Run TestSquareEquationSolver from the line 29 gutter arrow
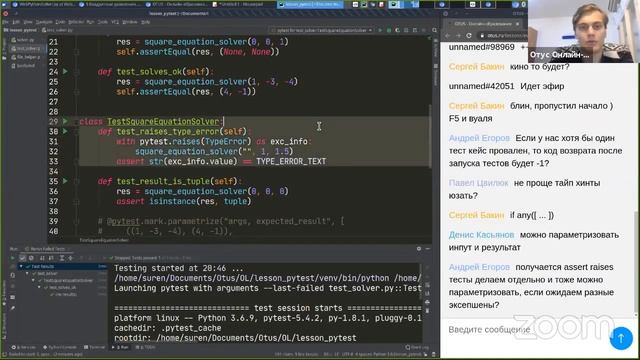The height and width of the screenshot is (360, 640). click(x=65, y=121)
